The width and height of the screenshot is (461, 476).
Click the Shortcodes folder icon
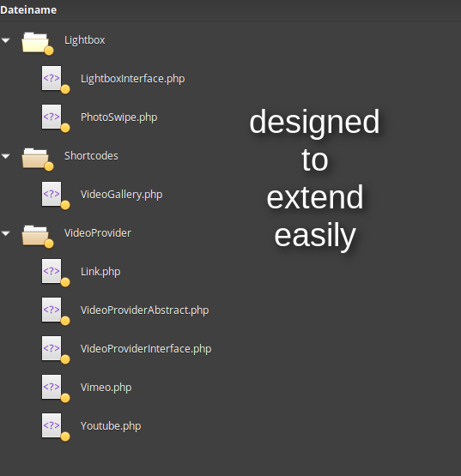coord(37,159)
